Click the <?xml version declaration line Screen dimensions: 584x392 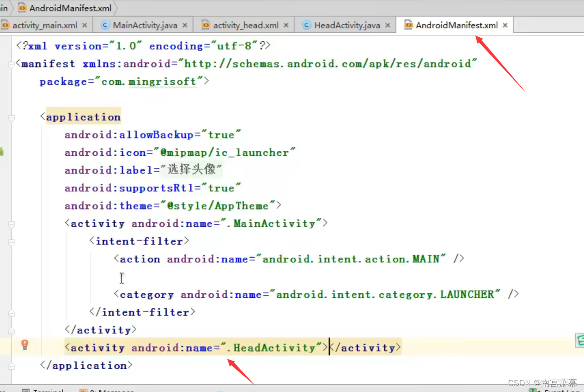(143, 46)
